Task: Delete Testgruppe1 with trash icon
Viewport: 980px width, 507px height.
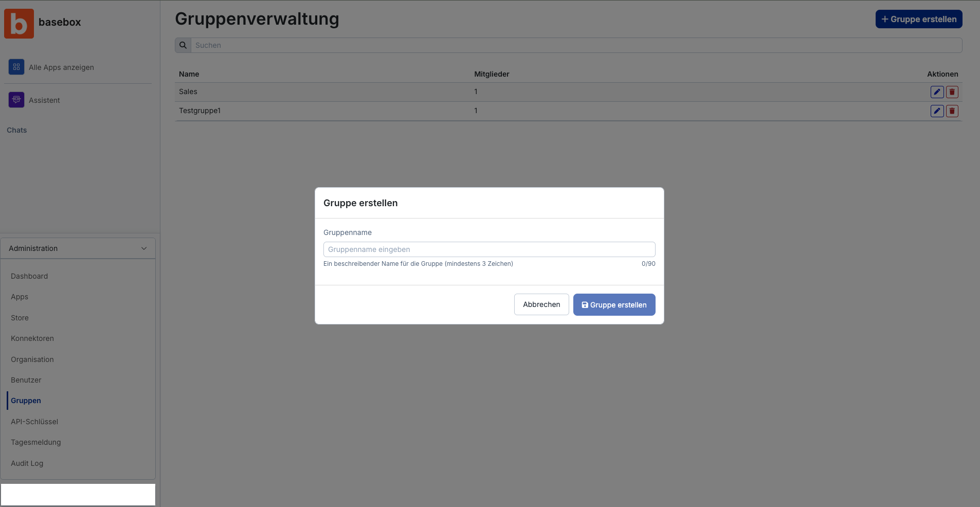Action: [x=952, y=111]
